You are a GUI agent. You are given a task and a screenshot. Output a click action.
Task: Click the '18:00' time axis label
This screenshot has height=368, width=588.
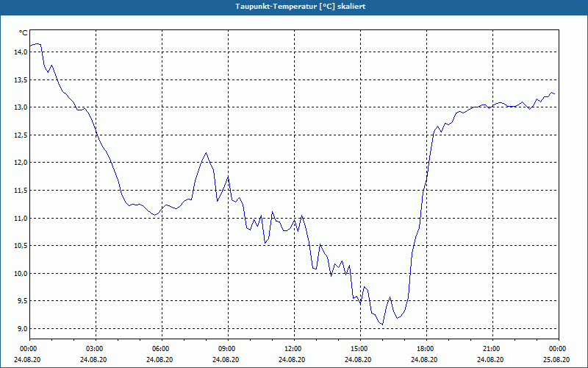[x=426, y=349]
